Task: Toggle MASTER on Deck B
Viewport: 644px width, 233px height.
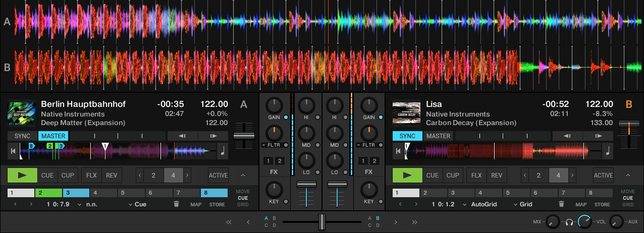Action: click(438, 136)
